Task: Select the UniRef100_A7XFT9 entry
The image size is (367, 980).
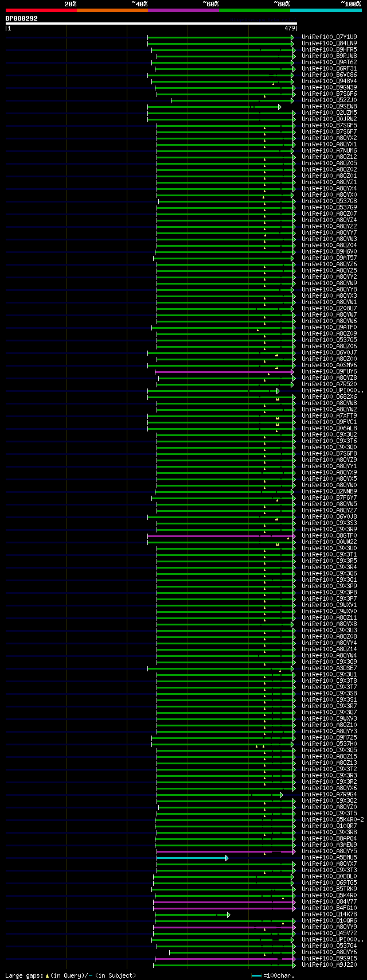Action: [x=329, y=415]
